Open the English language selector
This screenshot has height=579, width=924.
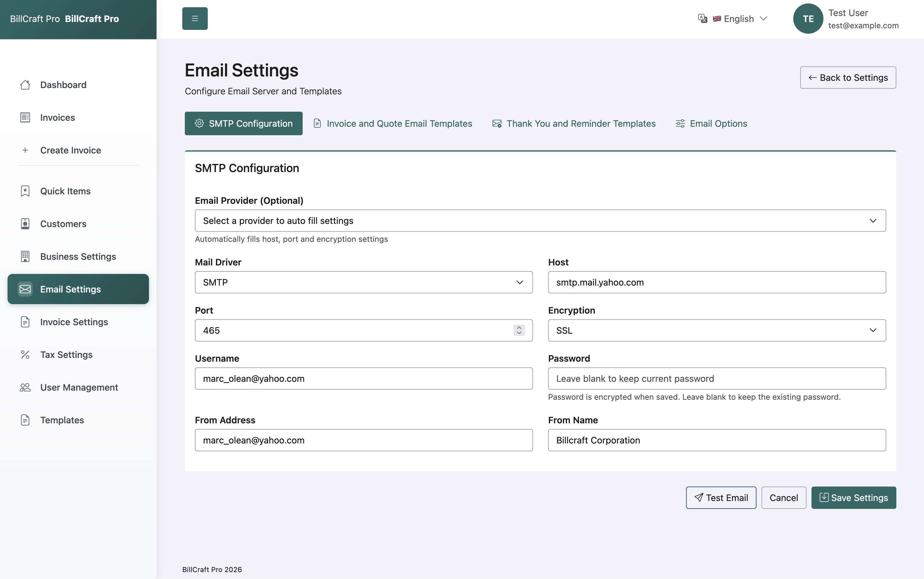[740, 19]
